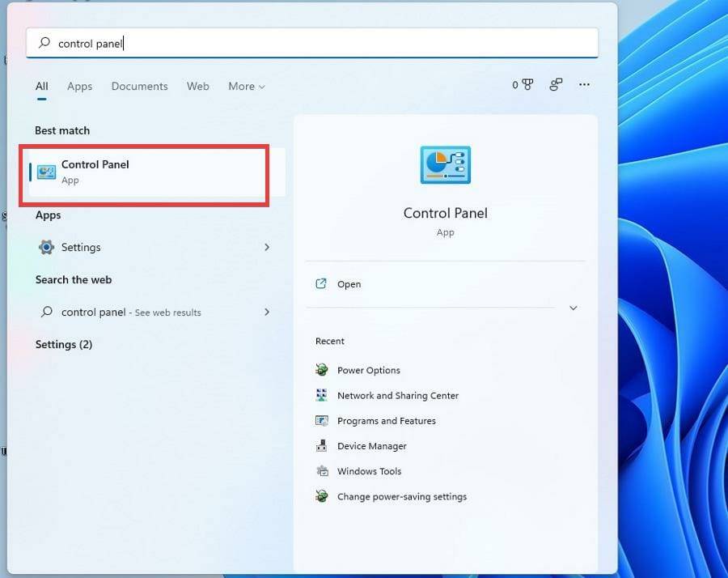Select the Web search tab
Screen dimensions: 728x578
pos(197,87)
